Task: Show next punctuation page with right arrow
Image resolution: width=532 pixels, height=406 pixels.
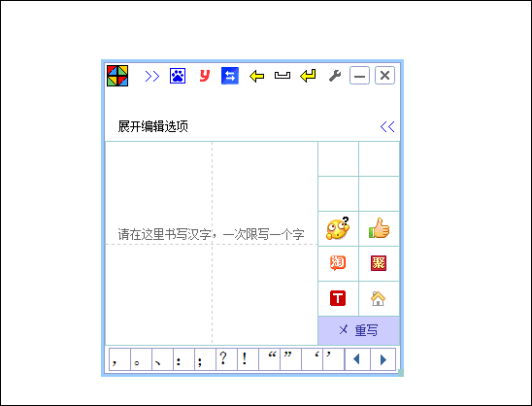Action: (x=383, y=359)
